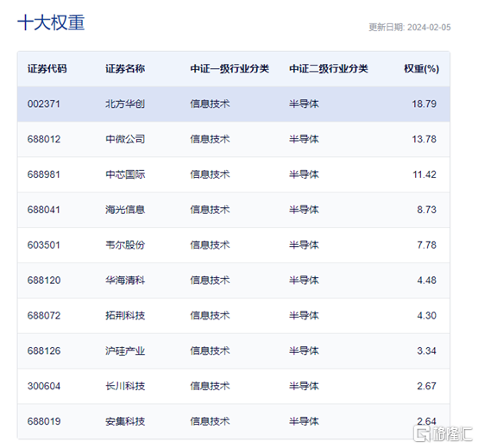The height and width of the screenshot is (448, 478).
Task: Click the weight value 4.30
Action: pos(427,316)
